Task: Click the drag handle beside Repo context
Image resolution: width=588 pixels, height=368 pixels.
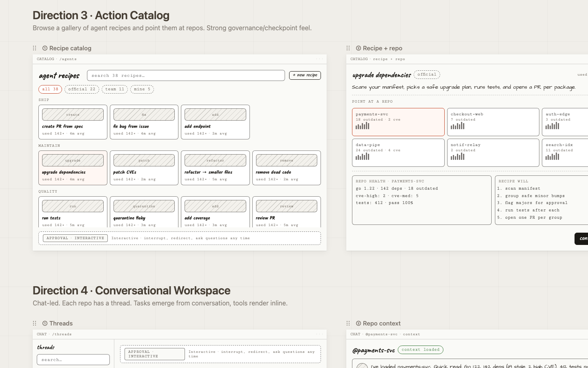Action: (348, 323)
